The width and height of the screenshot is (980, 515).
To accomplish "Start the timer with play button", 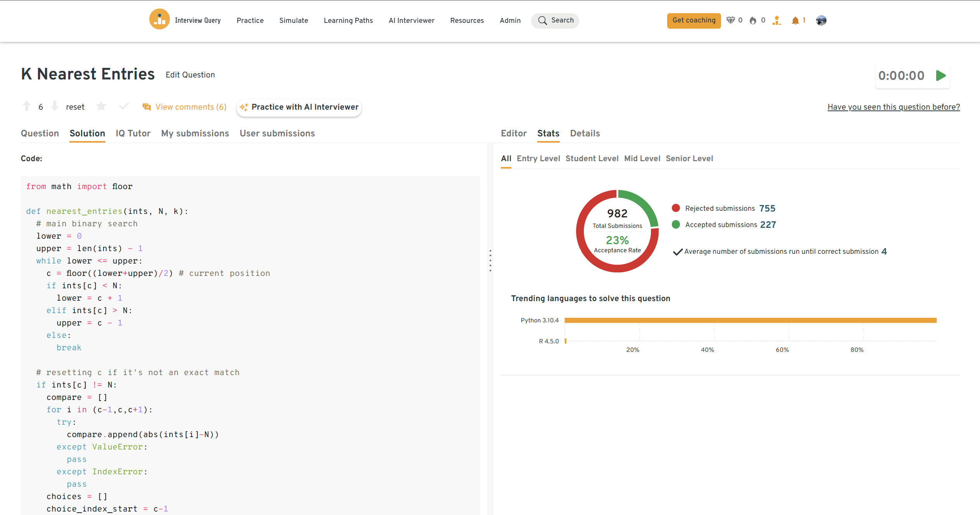I will (941, 76).
